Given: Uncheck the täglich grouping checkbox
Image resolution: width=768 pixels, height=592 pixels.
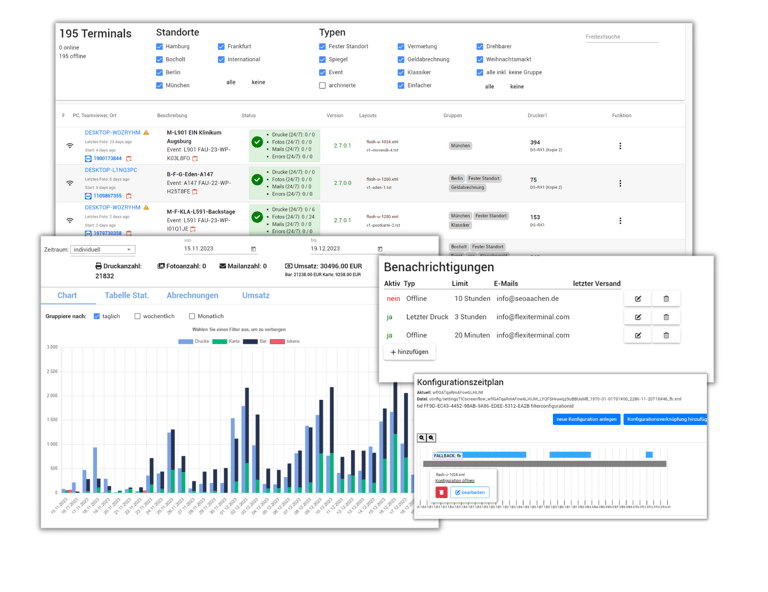Looking at the screenshot, I should (96, 316).
